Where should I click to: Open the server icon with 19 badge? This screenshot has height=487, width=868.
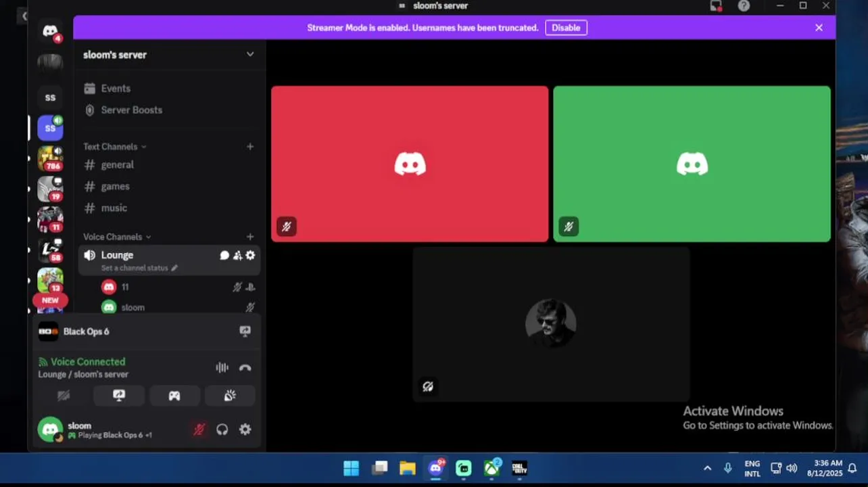[x=50, y=189]
